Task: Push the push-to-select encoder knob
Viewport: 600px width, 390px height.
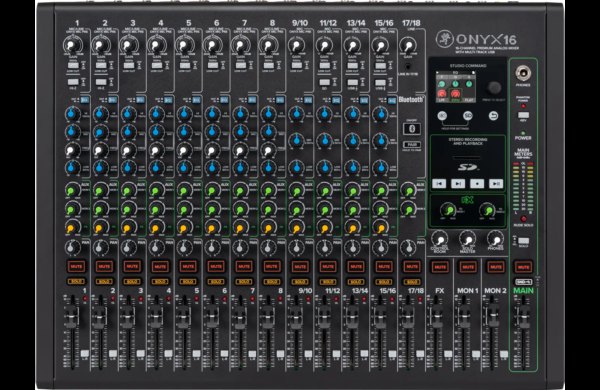Action: point(494,87)
